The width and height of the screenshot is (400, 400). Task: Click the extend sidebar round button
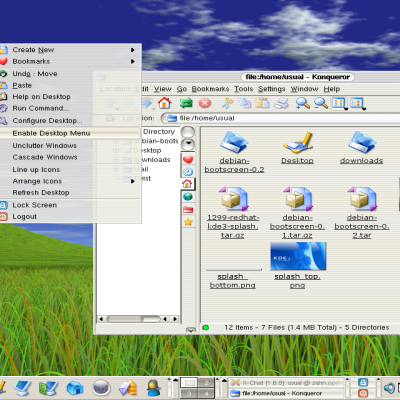pyautogui.click(x=188, y=132)
